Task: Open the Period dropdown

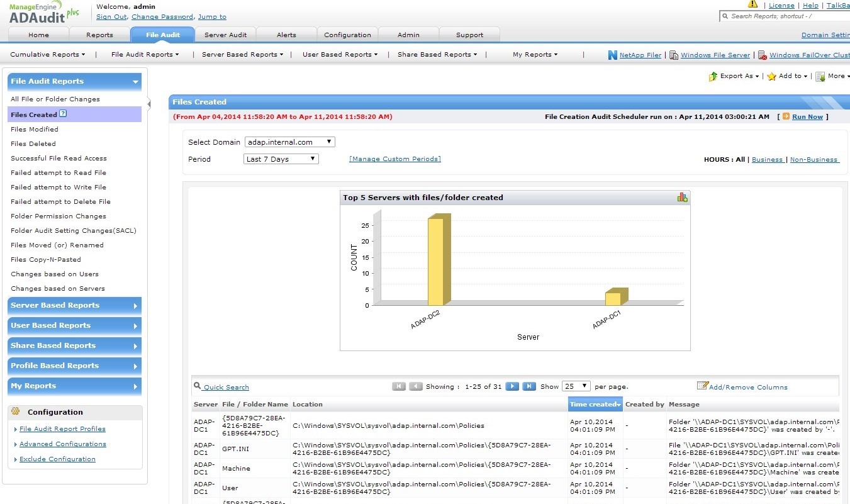Action: pyautogui.click(x=281, y=159)
